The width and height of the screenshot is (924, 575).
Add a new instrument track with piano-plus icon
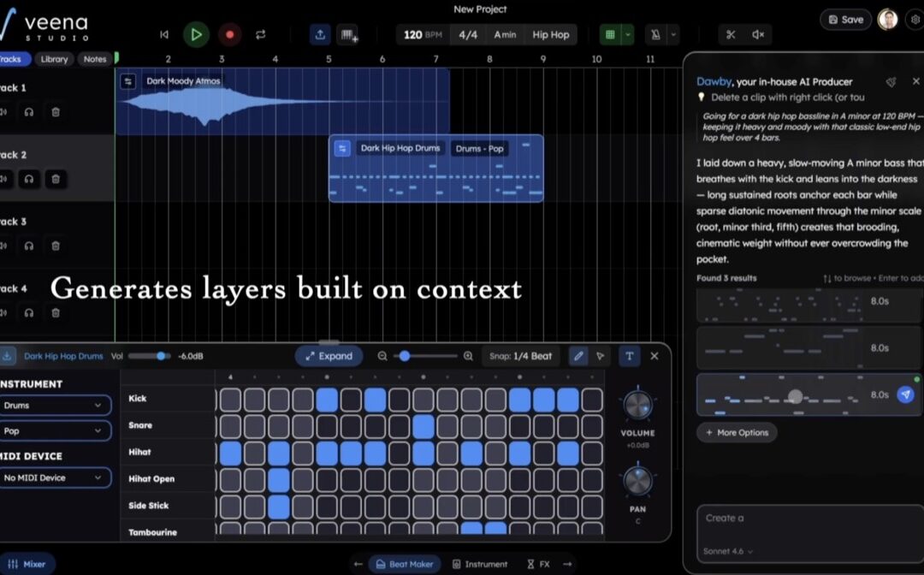347,35
